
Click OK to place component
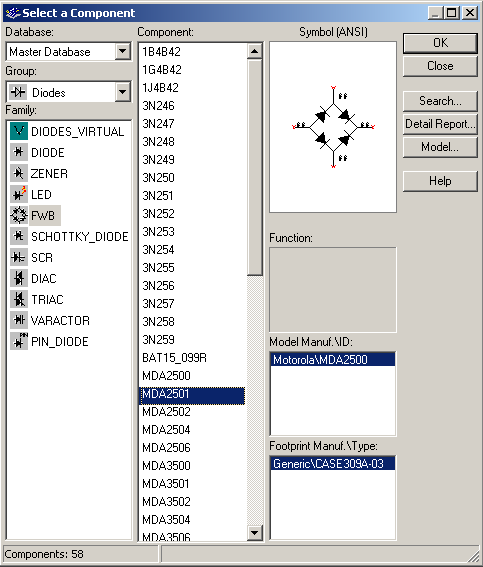440,43
